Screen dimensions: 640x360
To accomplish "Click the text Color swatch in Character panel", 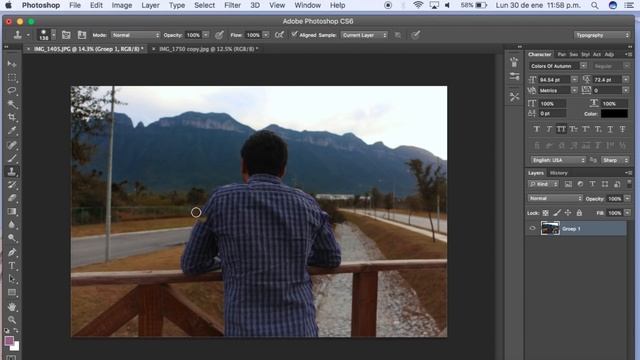I will pos(614,114).
